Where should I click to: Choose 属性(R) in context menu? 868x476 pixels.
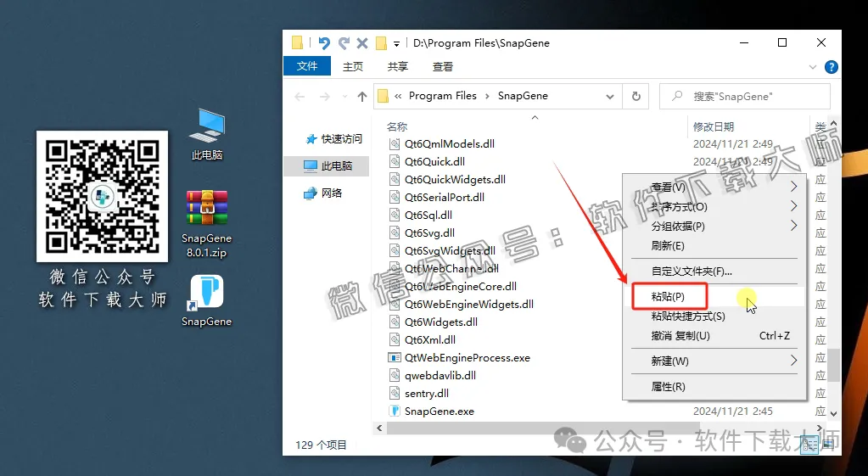[x=714, y=386]
